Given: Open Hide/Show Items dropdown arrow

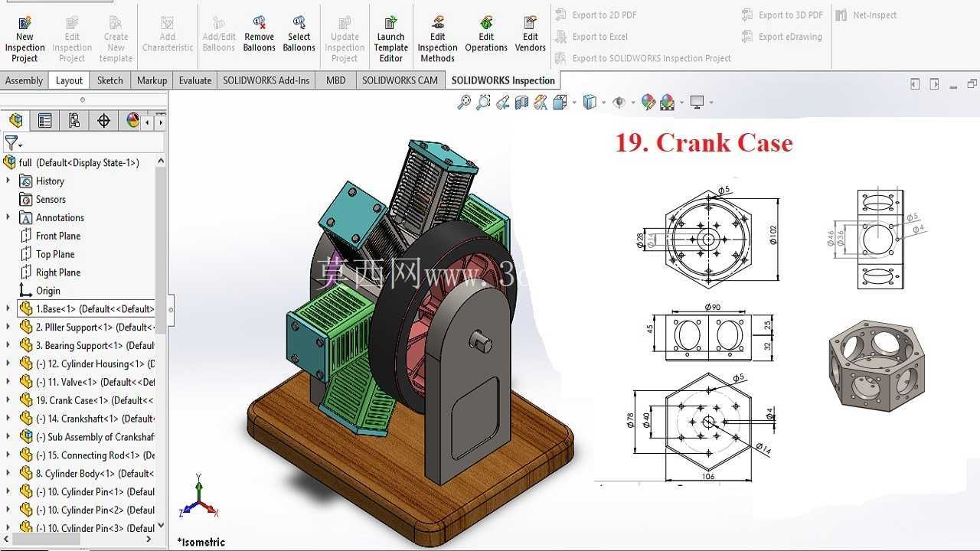Looking at the screenshot, I should 633,103.
